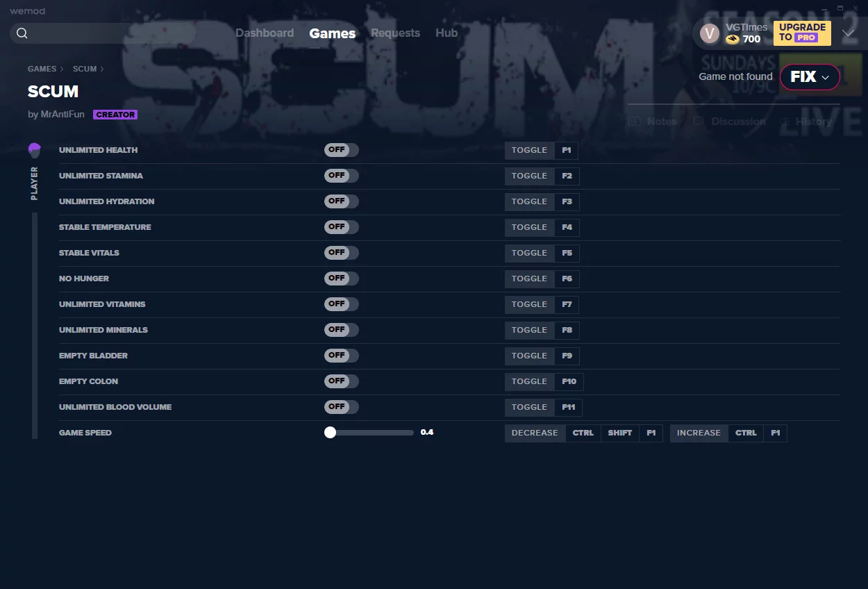Turn on Unlimited Hydration
Viewport: 868px width, 589px height.
pyautogui.click(x=342, y=201)
